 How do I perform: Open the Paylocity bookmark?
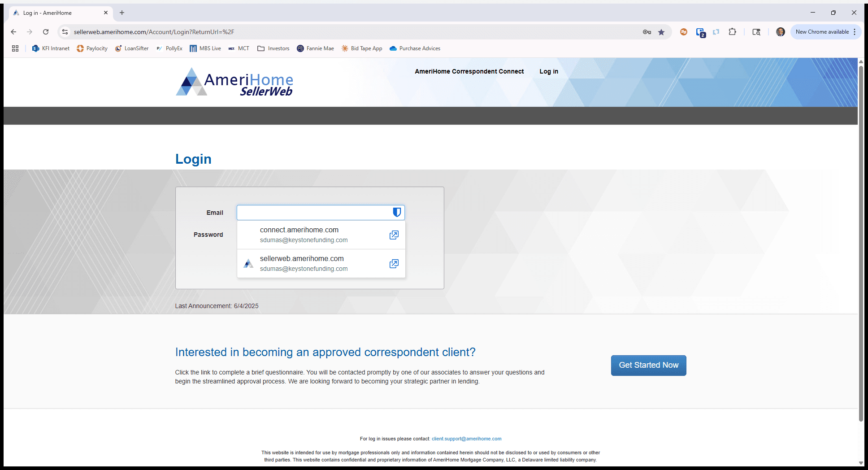pyautogui.click(x=92, y=48)
